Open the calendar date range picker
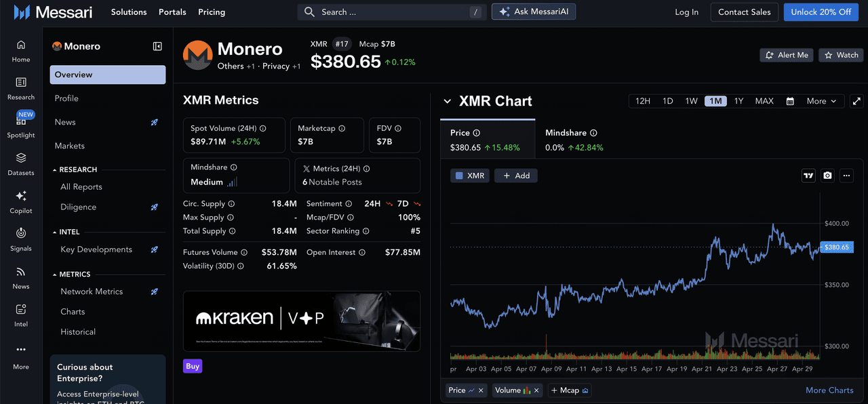 (790, 101)
